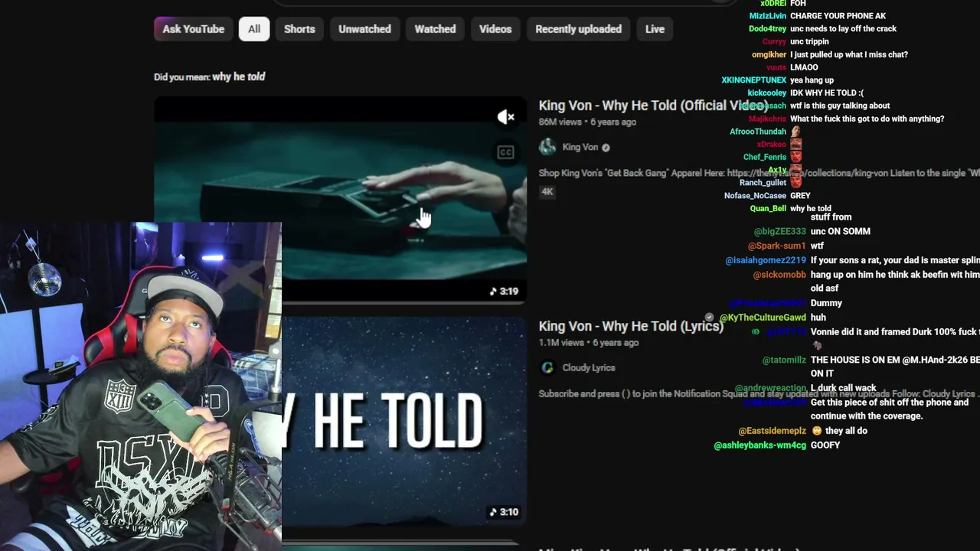
Task: Toggle closed captions on the video preview
Action: point(505,152)
